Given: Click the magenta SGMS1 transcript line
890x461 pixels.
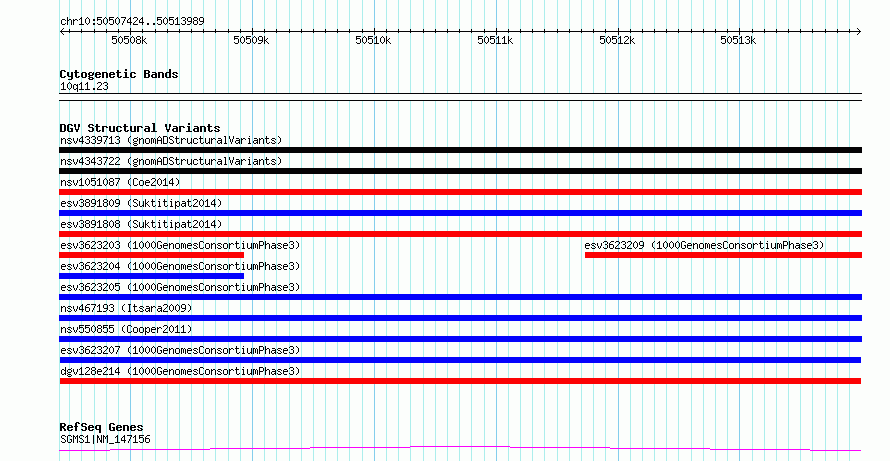Looking at the screenshot, I should pos(460,449).
